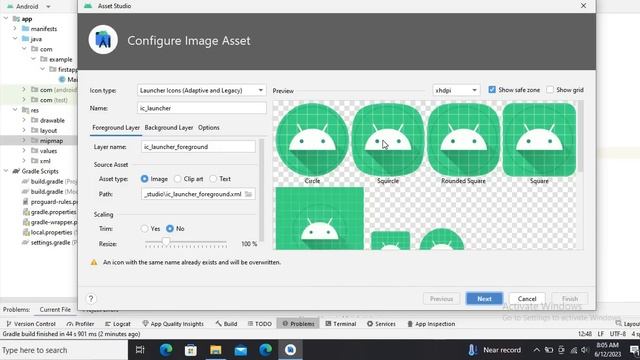
Task: Open the Problems tool window
Action: pos(298,324)
